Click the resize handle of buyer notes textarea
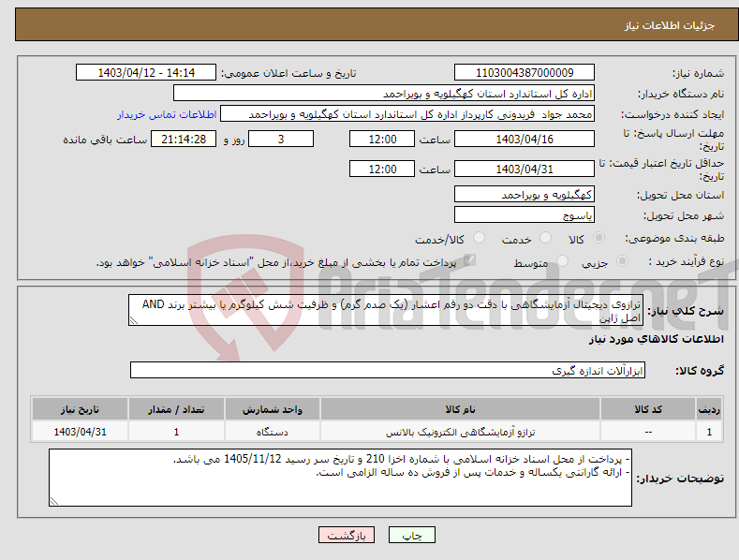The image size is (739, 560). tap(54, 502)
